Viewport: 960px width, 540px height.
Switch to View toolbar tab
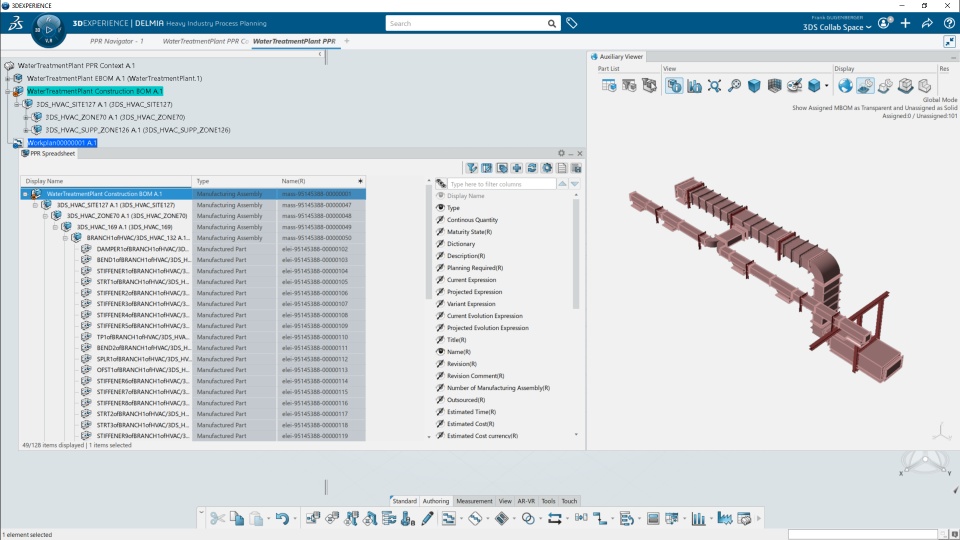click(x=504, y=501)
